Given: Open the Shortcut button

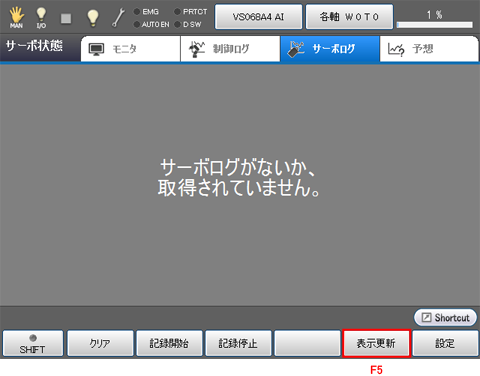Looking at the screenshot, I should [x=445, y=317].
